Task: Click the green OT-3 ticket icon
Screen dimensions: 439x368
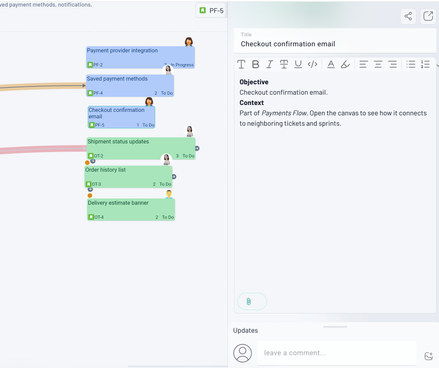Action: 88,184
